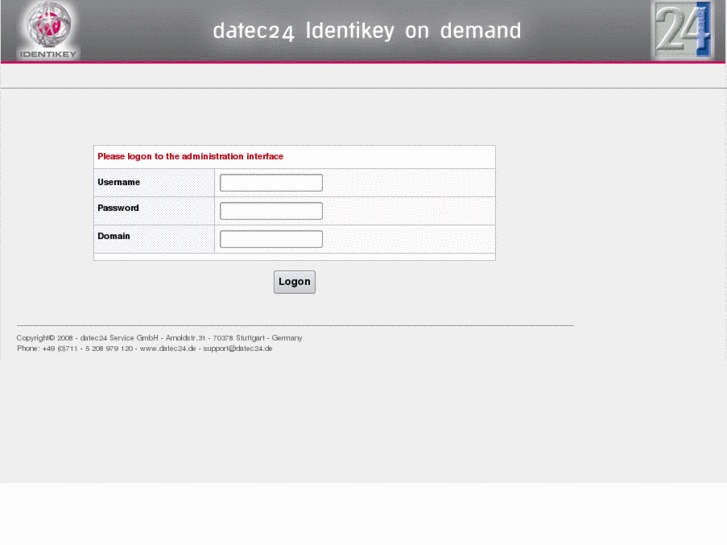The width and height of the screenshot is (727, 545).
Task: Focus the Domain input field
Action: (x=271, y=239)
